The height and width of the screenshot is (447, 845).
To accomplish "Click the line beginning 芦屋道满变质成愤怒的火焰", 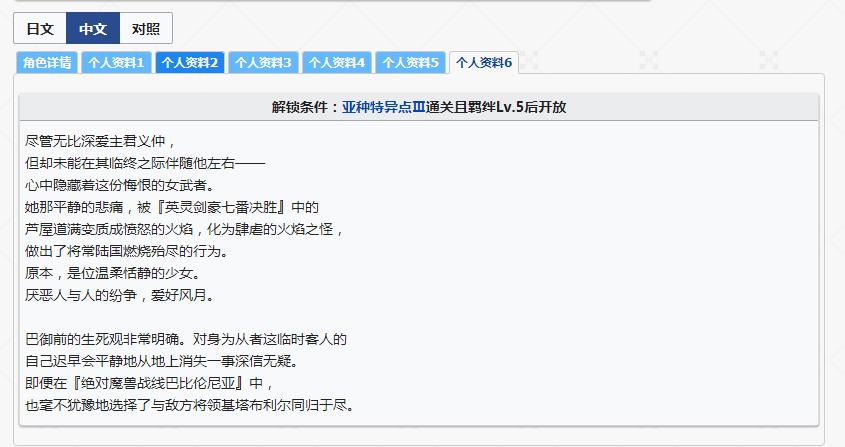I will point(185,229).
